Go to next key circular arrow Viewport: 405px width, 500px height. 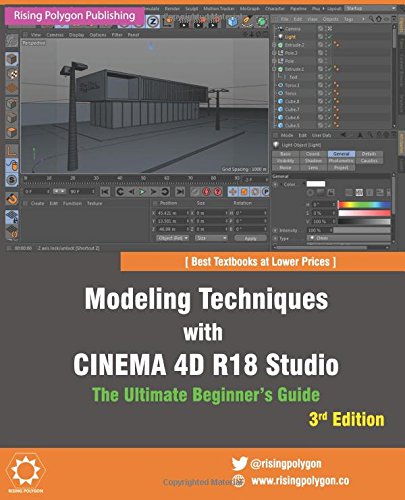165,192
